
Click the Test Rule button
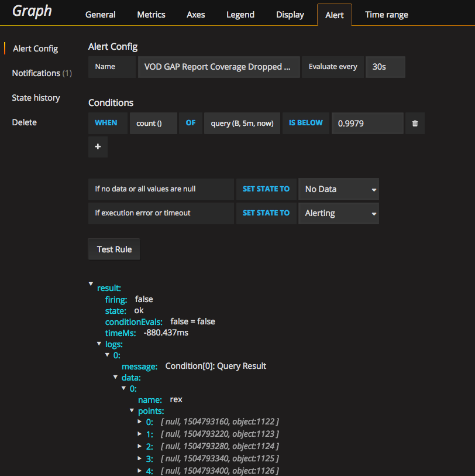114,249
